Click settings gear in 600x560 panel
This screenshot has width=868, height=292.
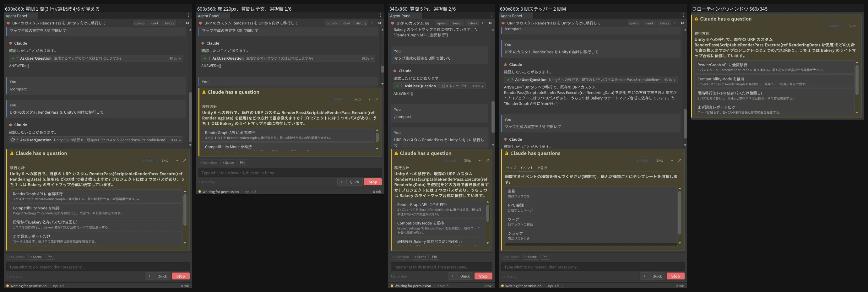click(379, 23)
